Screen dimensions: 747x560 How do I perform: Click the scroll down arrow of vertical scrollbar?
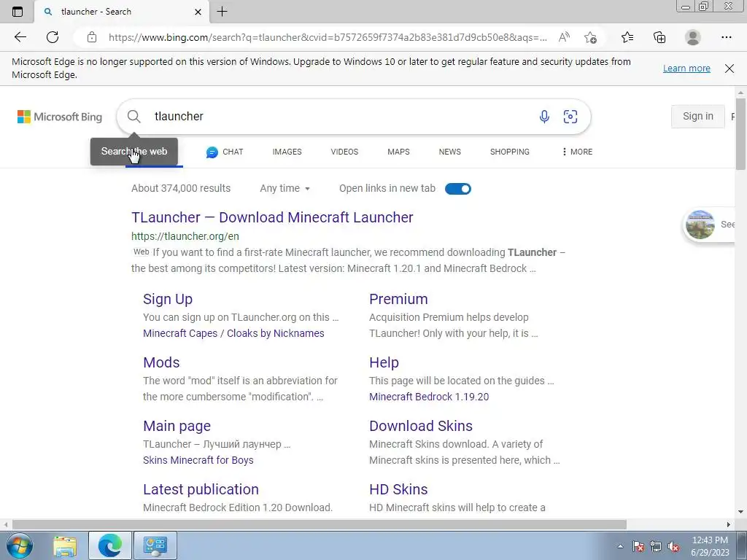(740, 512)
